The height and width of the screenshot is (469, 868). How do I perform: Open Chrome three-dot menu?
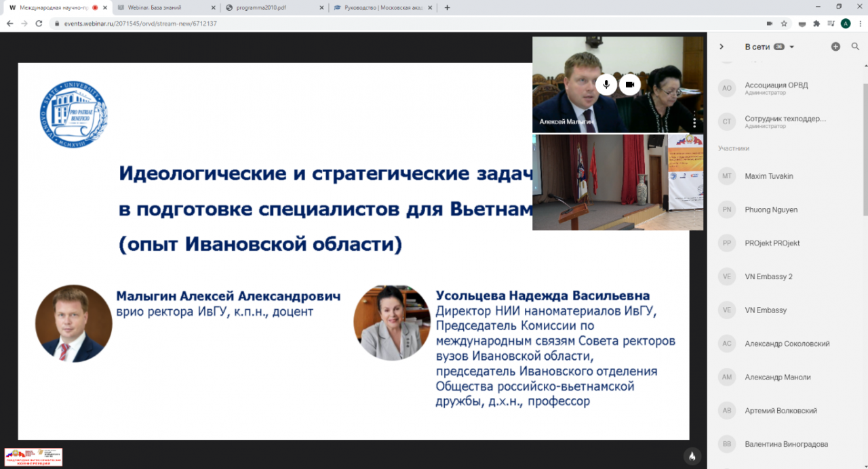tap(859, 23)
